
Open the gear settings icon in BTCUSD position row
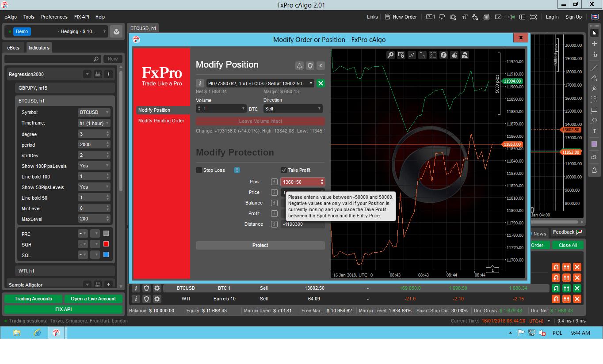(157, 288)
